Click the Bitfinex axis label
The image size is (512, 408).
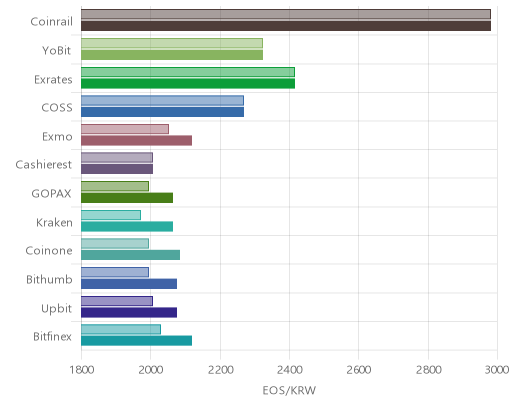click(52, 337)
